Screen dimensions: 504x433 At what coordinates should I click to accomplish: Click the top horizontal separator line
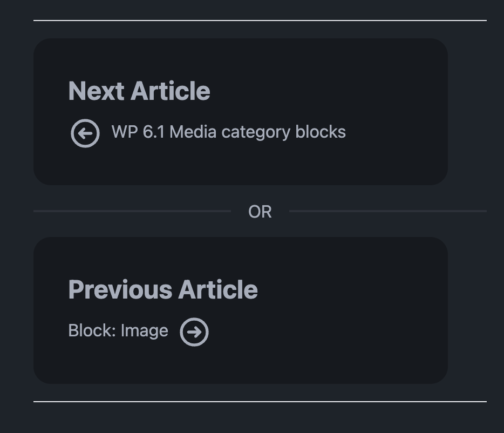pyautogui.click(x=260, y=21)
